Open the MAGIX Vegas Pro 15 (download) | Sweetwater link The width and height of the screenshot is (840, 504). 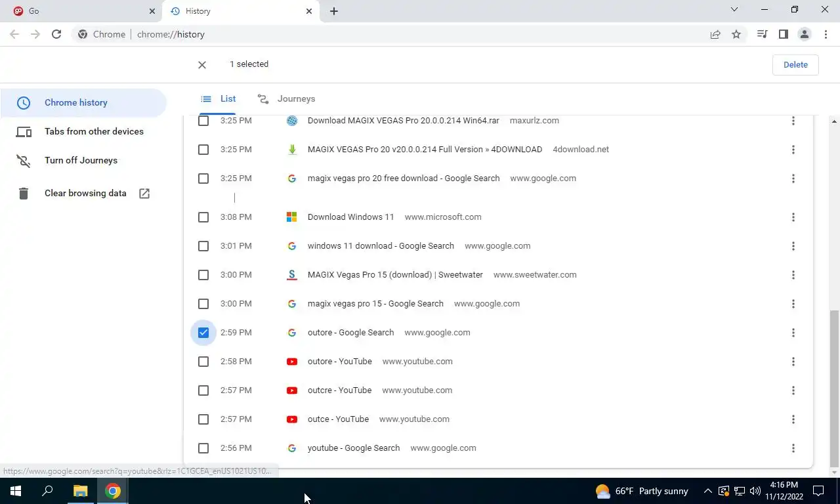coord(395,275)
